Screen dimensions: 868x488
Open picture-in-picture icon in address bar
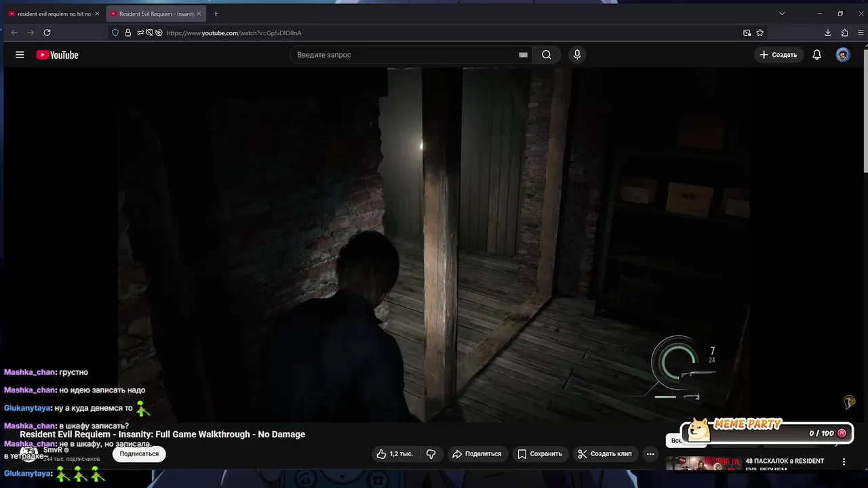click(x=747, y=33)
